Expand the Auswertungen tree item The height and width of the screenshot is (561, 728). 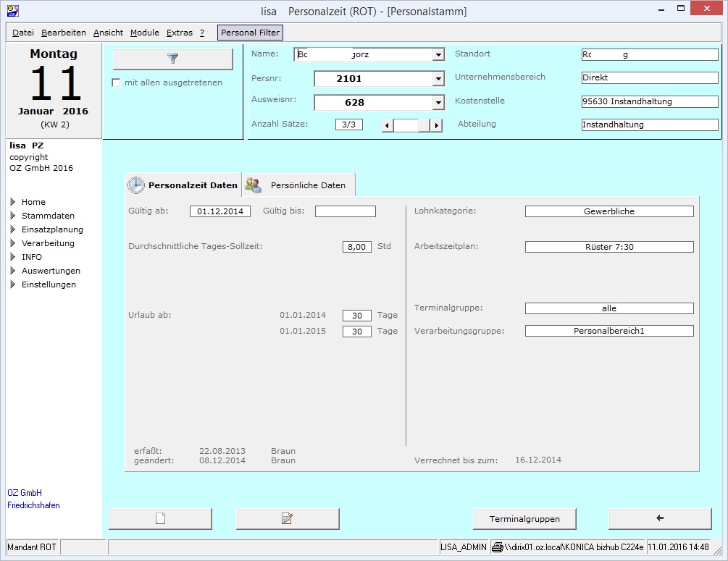click(x=13, y=271)
